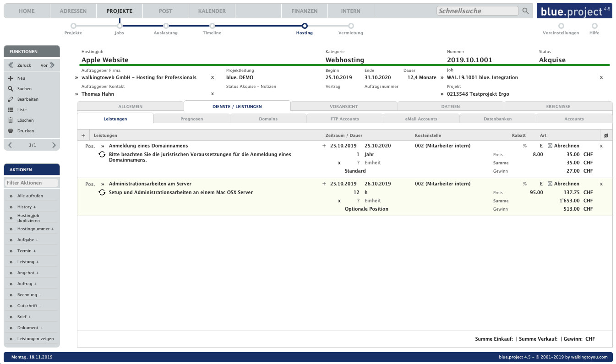Click the Drucken printer icon
Image resolution: width=616 pixels, height=364 pixels.
(x=11, y=131)
